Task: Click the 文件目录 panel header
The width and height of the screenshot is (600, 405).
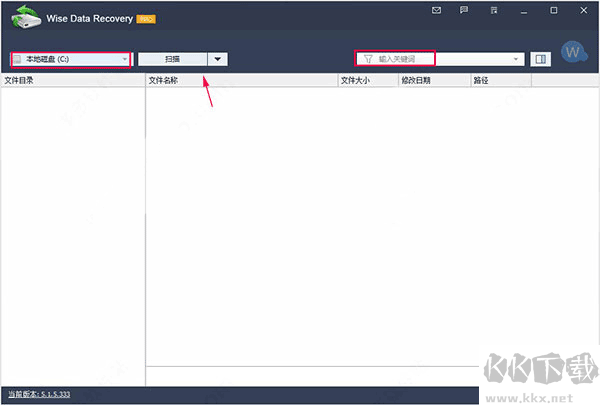Action: pos(73,80)
